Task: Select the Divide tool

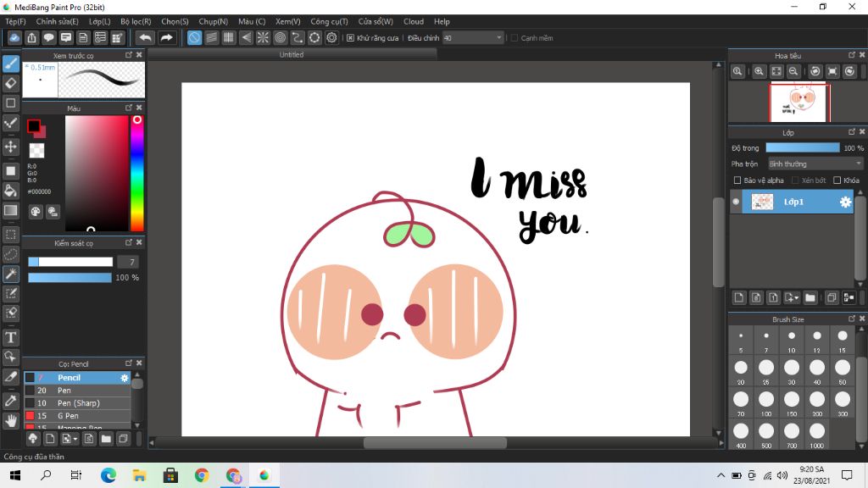Action: 10,377
